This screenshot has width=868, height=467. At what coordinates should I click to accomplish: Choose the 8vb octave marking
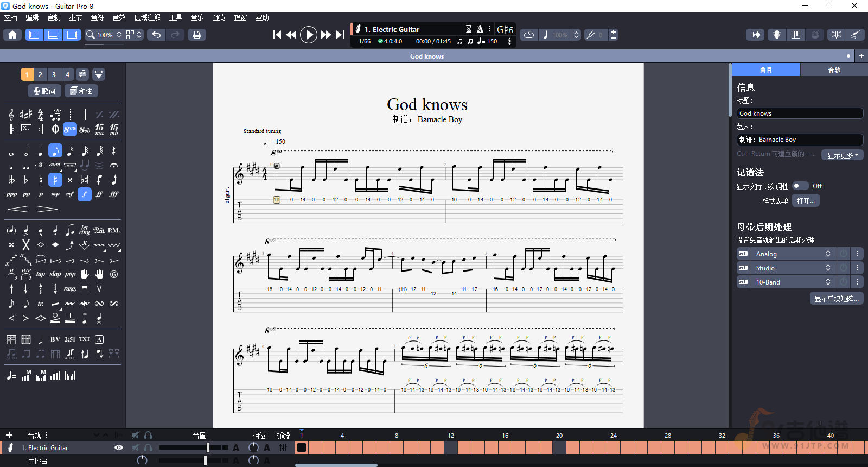point(85,129)
